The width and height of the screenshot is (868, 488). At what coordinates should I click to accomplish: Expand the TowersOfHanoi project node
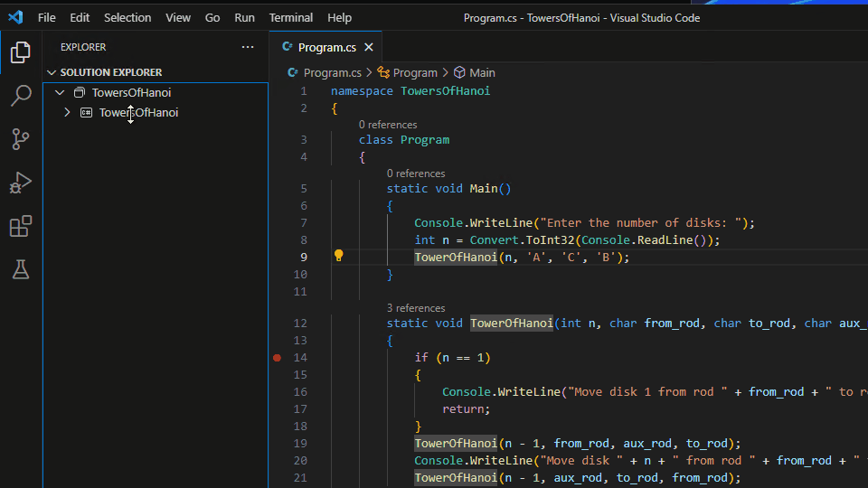[67, 113]
